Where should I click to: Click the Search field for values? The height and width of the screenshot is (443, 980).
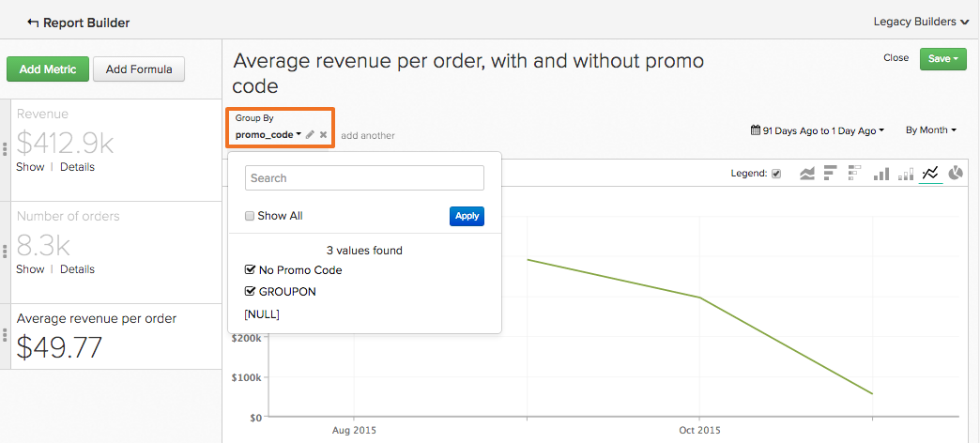click(x=364, y=177)
